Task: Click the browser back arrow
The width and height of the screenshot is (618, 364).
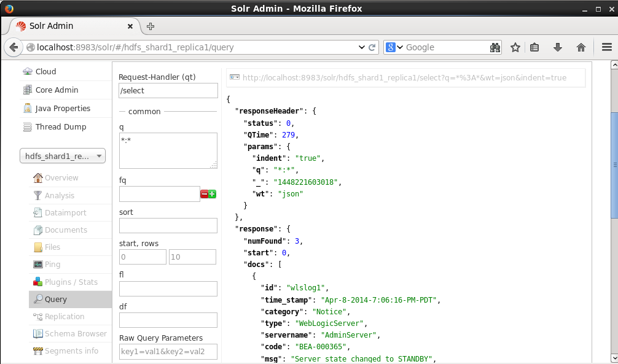Action: tap(14, 47)
